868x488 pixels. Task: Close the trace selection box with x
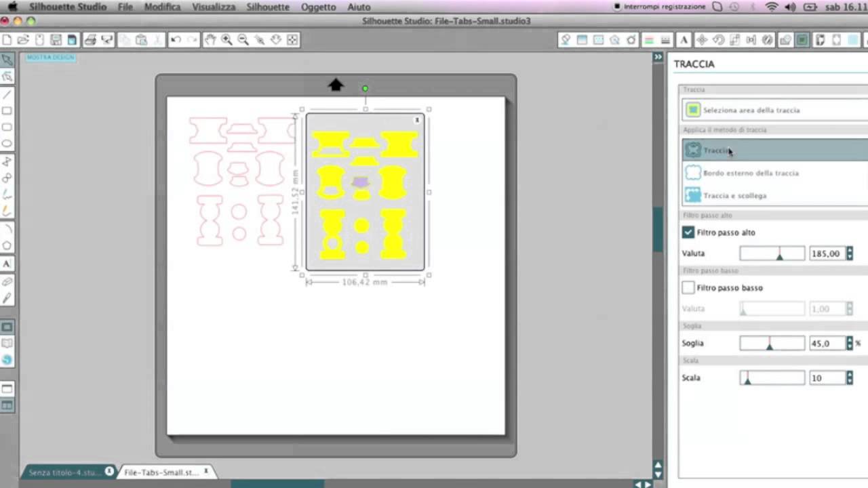(x=417, y=121)
